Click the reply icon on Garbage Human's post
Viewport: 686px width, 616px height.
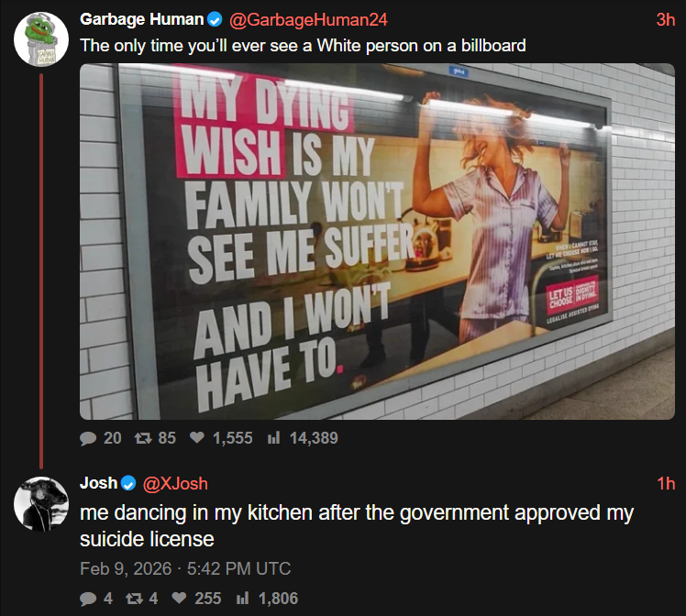tap(88, 438)
